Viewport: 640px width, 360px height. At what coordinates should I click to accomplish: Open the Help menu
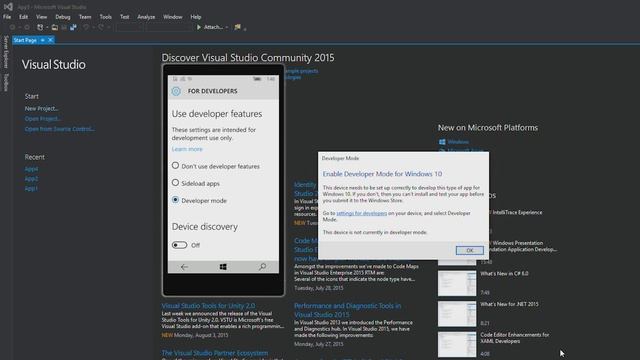click(196, 17)
